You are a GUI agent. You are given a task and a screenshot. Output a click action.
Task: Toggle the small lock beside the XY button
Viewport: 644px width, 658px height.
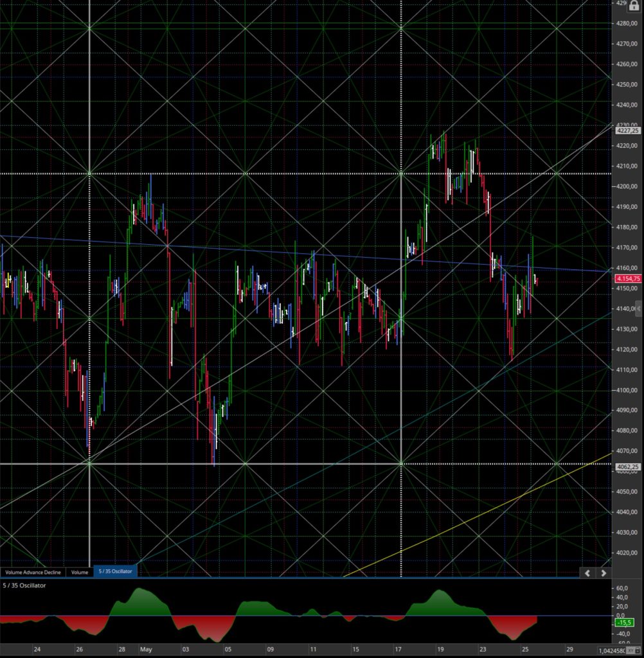click(x=639, y=650)
